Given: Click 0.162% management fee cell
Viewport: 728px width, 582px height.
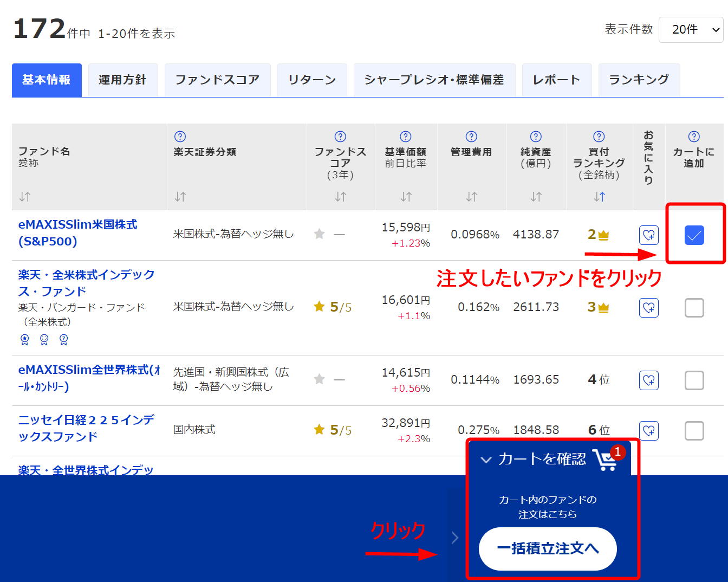Looking at the screenshot, I should [479, 307].
